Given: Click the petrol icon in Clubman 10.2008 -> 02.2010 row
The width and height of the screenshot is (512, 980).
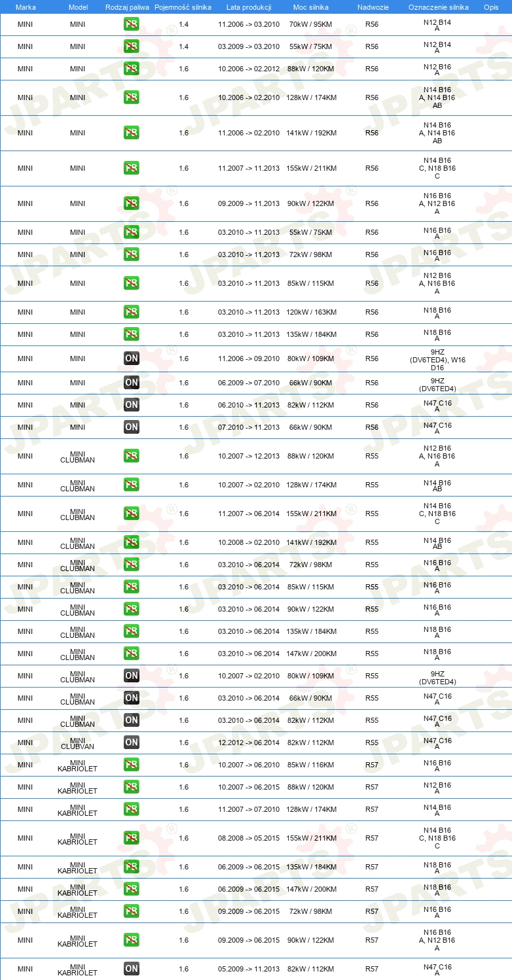Looking at the screenshot, I should (131, 542).
